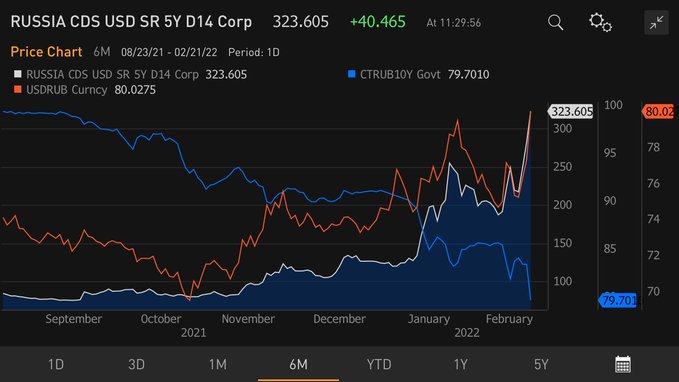Click orange USDRUB Curncy legend swatch
679x382 pixels.
coord(18,90)
